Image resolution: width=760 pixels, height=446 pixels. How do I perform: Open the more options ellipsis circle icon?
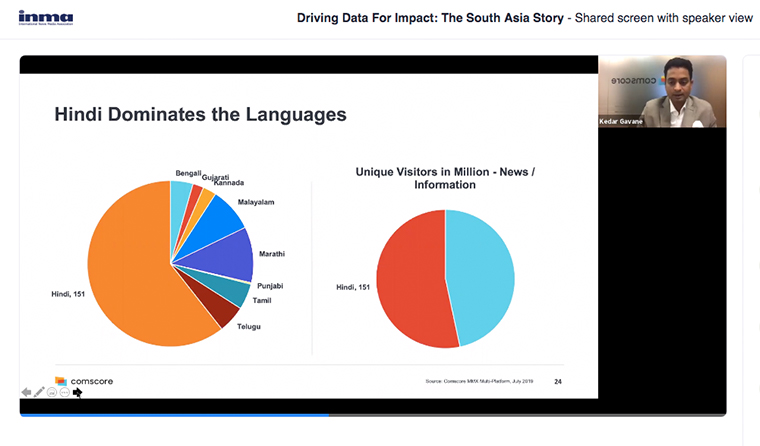click(64, 392)
